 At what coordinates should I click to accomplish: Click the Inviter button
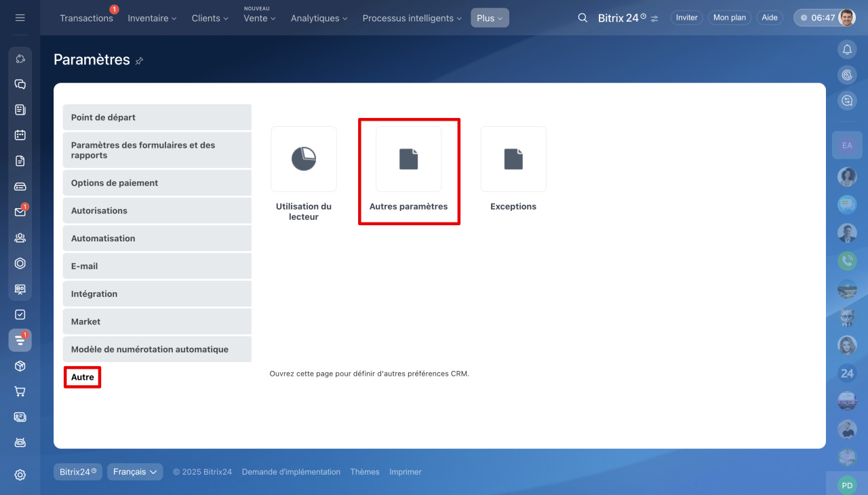(x=686, y=18)
